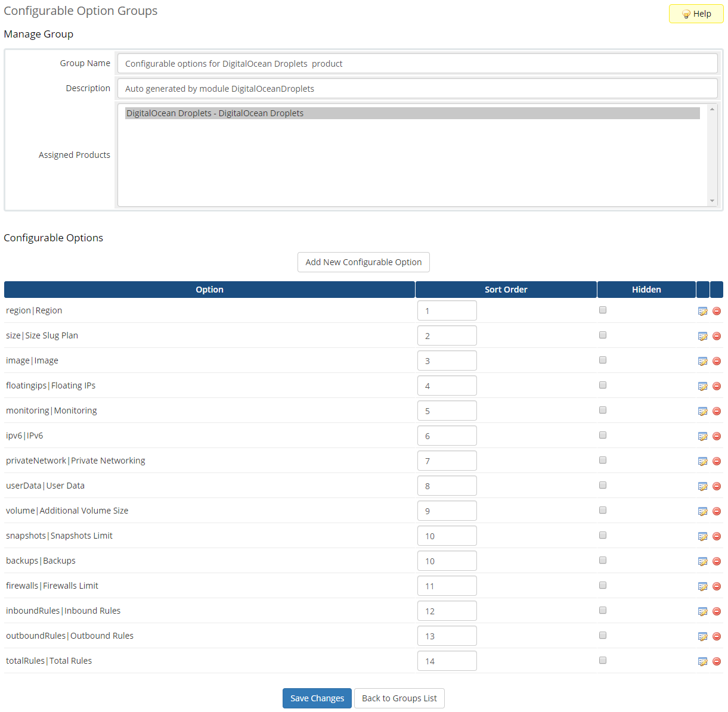The image size is (728, 712).
Task: Focus the Group Name text field
Action: pyautogui.click(x=417, y=64)
